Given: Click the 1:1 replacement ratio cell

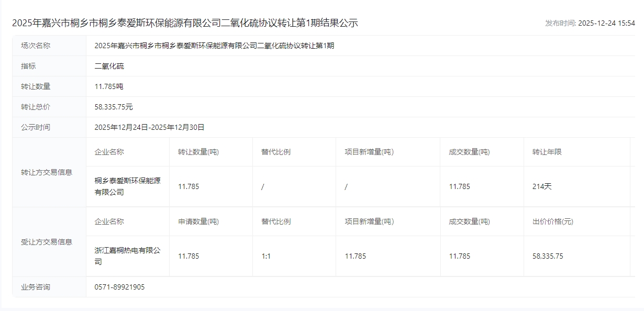Looking at the screenshot, I should [x=266, y=256].
